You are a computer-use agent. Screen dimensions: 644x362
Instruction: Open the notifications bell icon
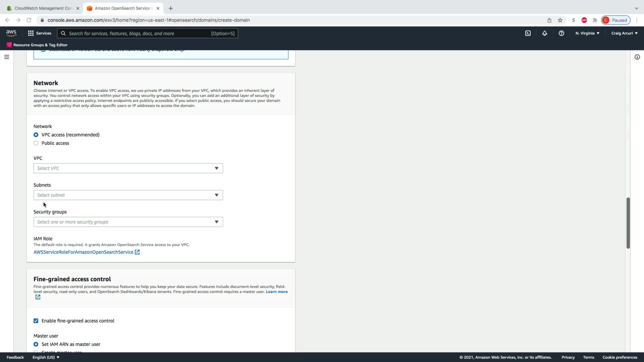coord(544,33)
